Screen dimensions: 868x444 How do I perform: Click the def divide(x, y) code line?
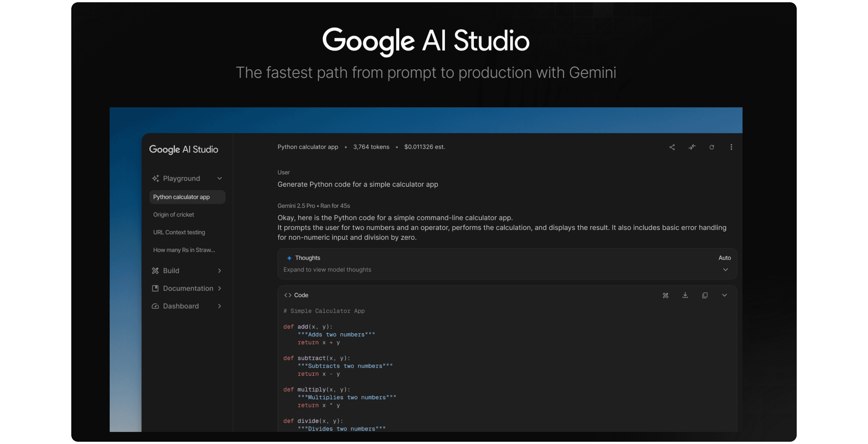tap(313, 421)
